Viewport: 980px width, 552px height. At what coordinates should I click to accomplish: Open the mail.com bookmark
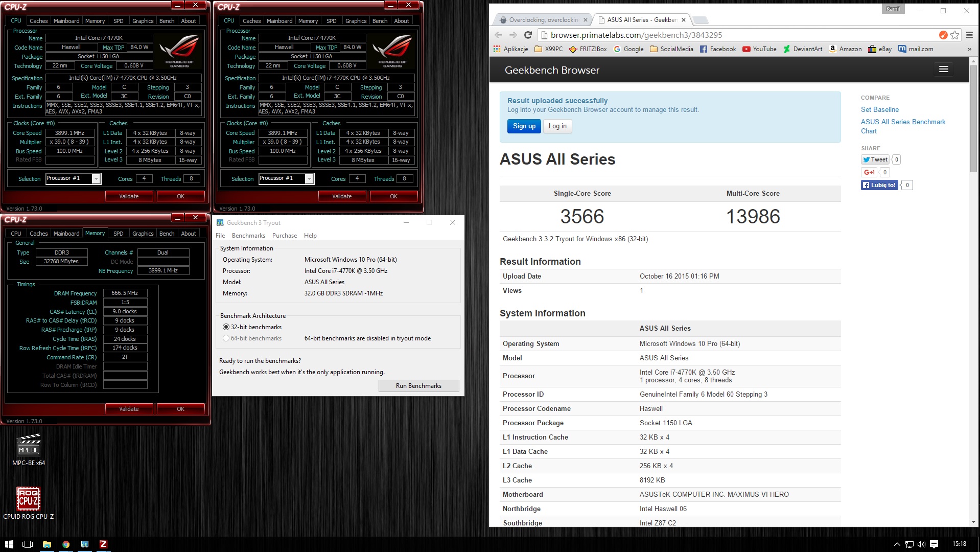click(x=916, y=49)
